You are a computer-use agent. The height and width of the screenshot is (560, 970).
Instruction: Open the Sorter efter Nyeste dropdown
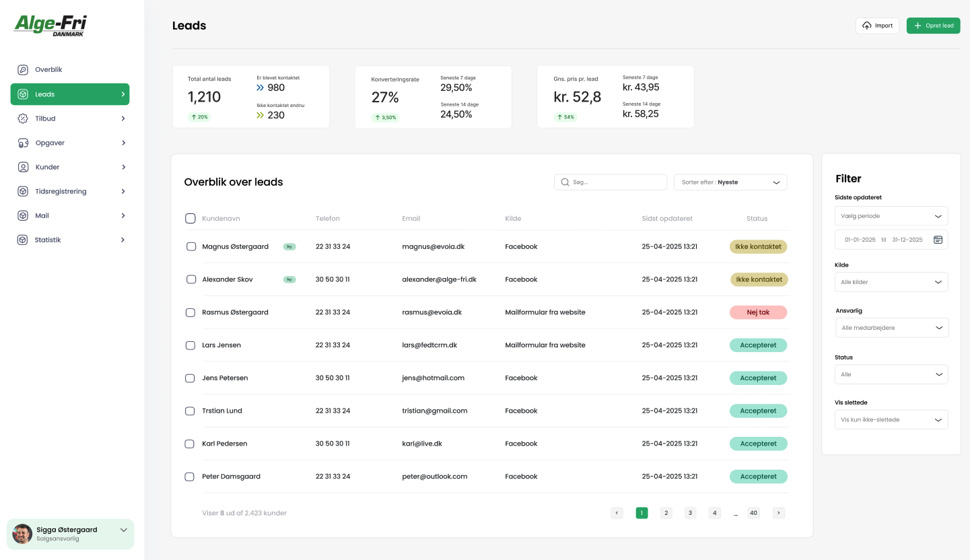[730, 182]
